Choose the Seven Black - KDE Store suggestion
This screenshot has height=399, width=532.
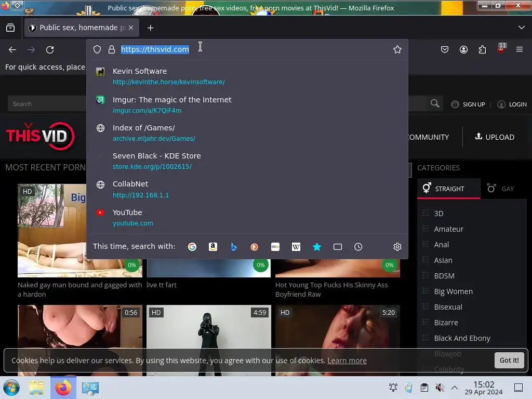coord(247,161)
